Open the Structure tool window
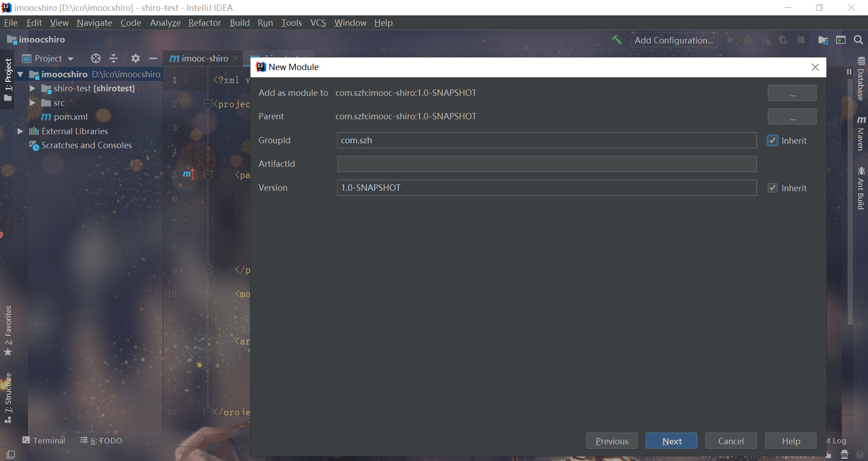The width and height of the screenshot is (868, 461). point(8,398)
